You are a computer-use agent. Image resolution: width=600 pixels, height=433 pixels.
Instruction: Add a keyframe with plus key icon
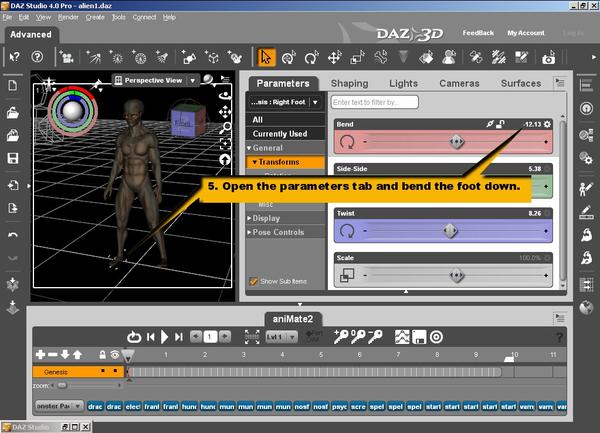coord(341,337)
